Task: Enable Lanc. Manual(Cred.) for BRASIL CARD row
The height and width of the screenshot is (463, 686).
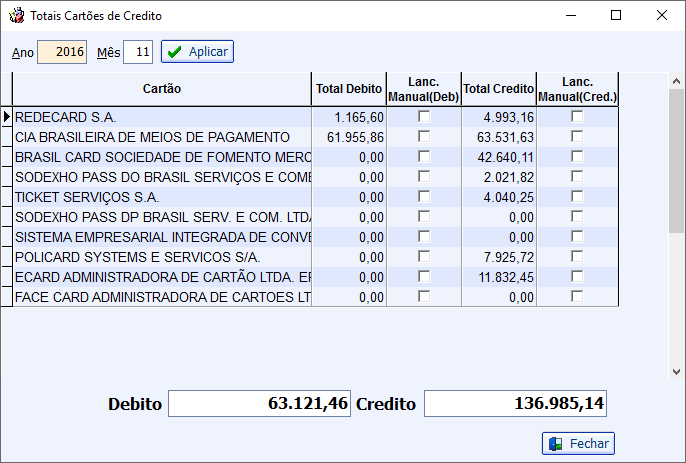Action: pyautogui.click(x=577, y=157)
